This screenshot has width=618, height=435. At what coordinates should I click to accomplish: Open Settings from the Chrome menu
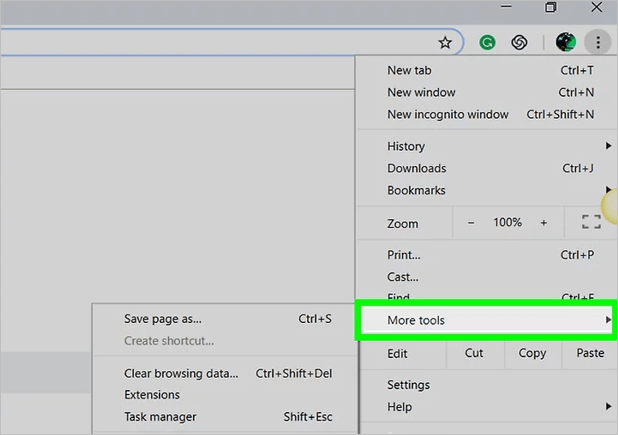click(408, 385)
